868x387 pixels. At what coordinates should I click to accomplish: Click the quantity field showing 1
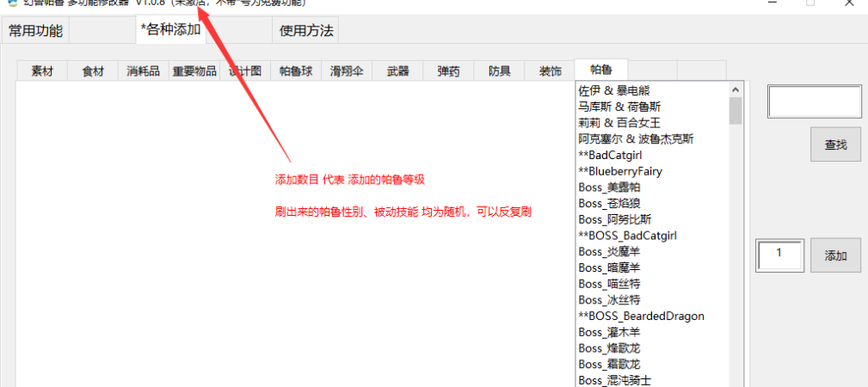pos(779,255)
